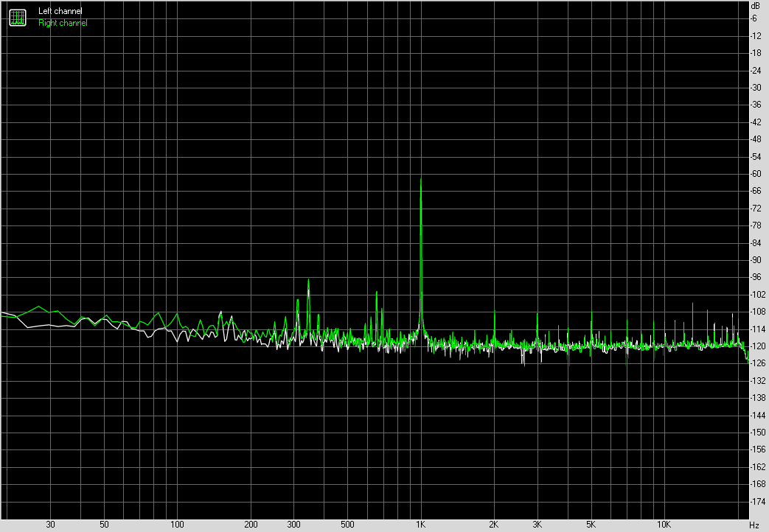Select the Right channel legend label
This screenshot has width=769, height=532.
63,23
